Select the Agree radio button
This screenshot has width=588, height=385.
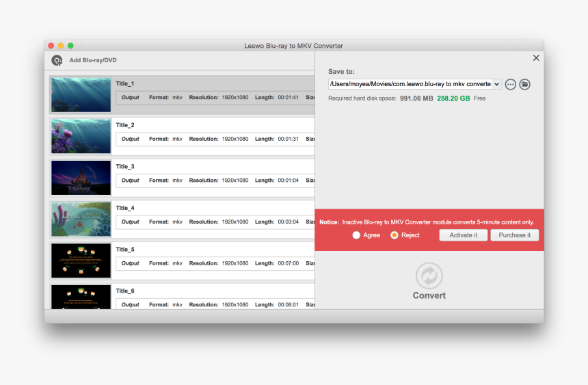coord(356,235)
